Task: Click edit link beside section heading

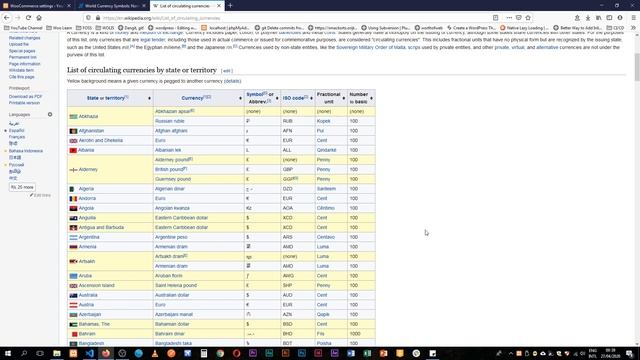Action: coord(227,71)
